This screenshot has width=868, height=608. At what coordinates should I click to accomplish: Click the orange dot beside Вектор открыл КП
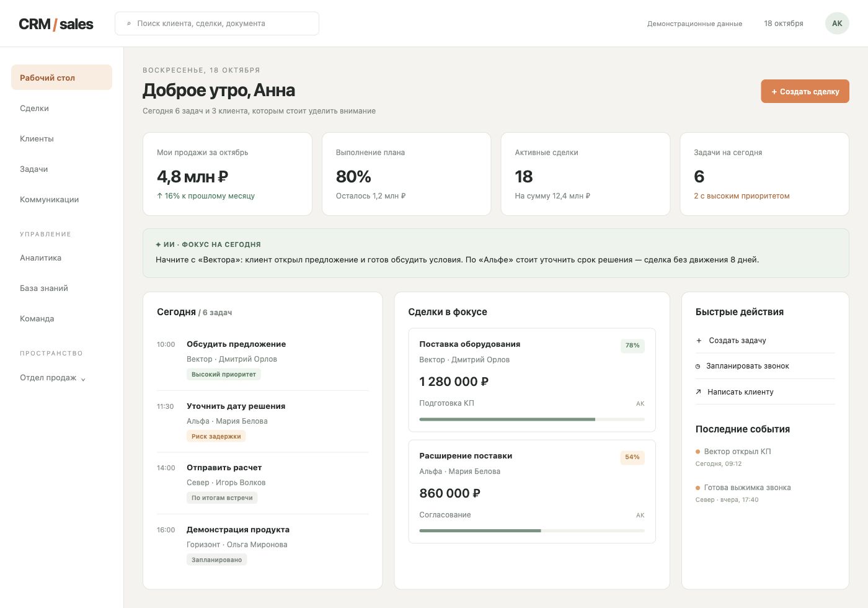(x=698, y=452)
